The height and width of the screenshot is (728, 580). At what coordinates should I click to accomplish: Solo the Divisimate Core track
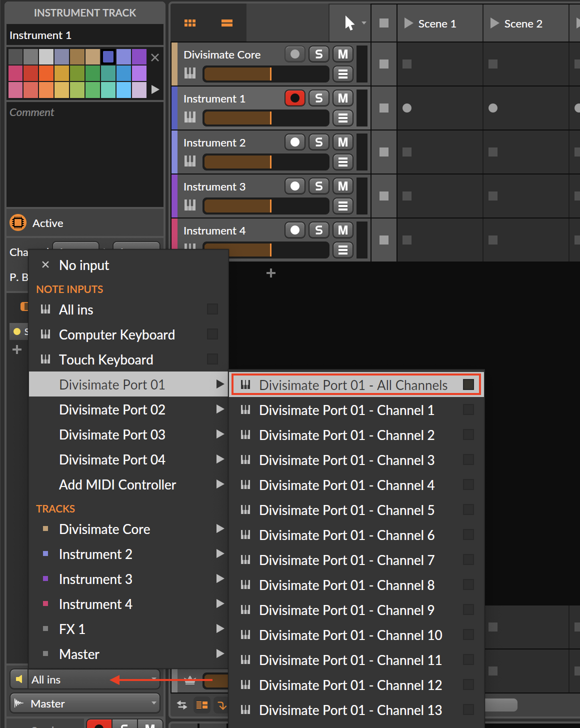pos(318,54)
